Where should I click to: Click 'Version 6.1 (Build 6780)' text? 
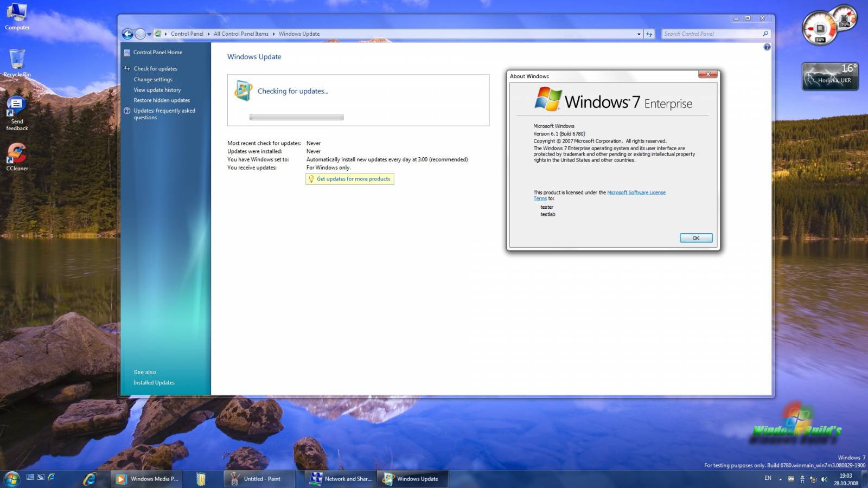(559, 134)
